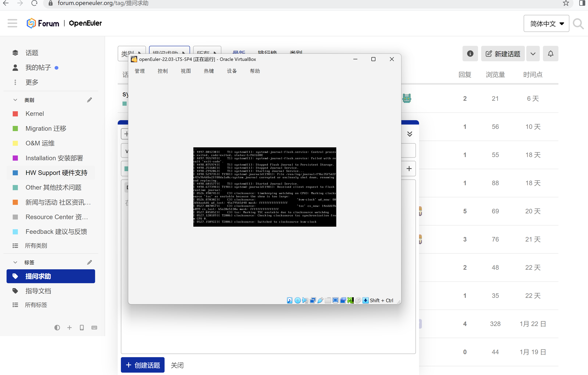Open the 设备 menu in VirtualBox
Image resolution: width=588 pixels, height=375 pixels.
pos(232,71)
